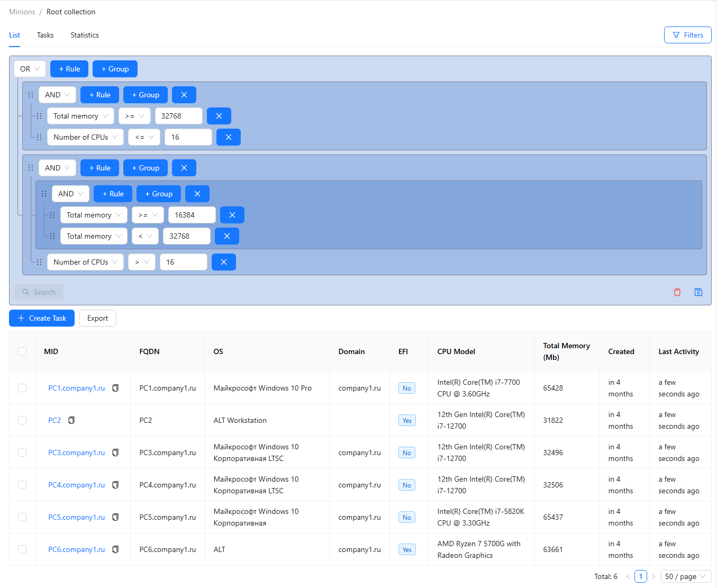717x588 pixels.
Task: Select page 1 in pagination
Action: click(x=641, y=576)
